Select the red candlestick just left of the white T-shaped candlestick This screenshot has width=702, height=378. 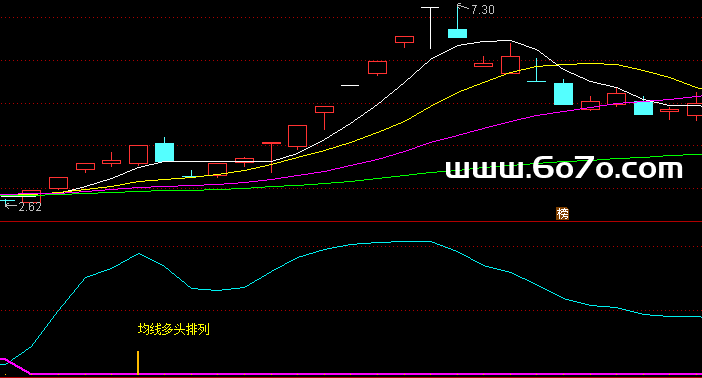point(404,40)
